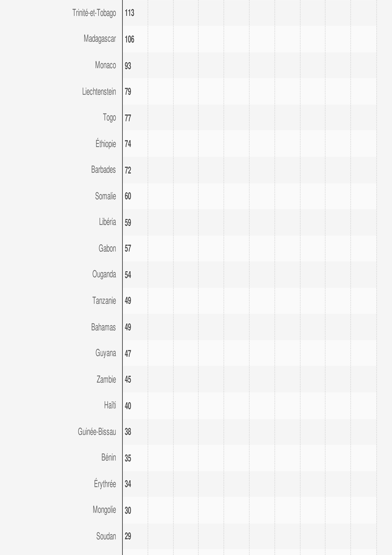This screenshot has width=392, height=555.
Task: Click the Libéria label
Action: pos(107,222)
